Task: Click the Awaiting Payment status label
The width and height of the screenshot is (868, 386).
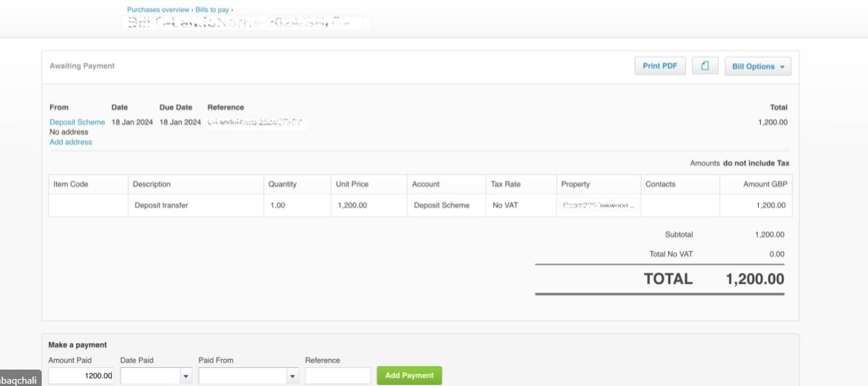Action: pos(82,66)
